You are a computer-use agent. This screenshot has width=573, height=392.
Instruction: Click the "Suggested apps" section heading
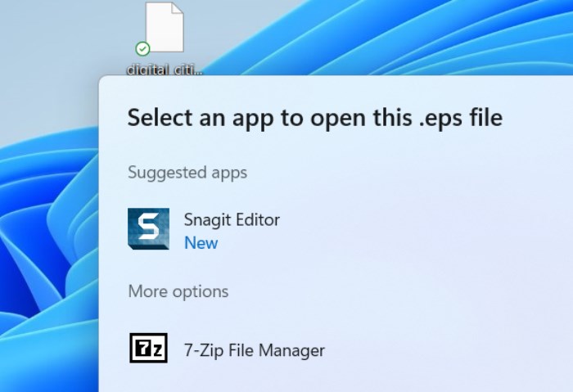(187, 173)
